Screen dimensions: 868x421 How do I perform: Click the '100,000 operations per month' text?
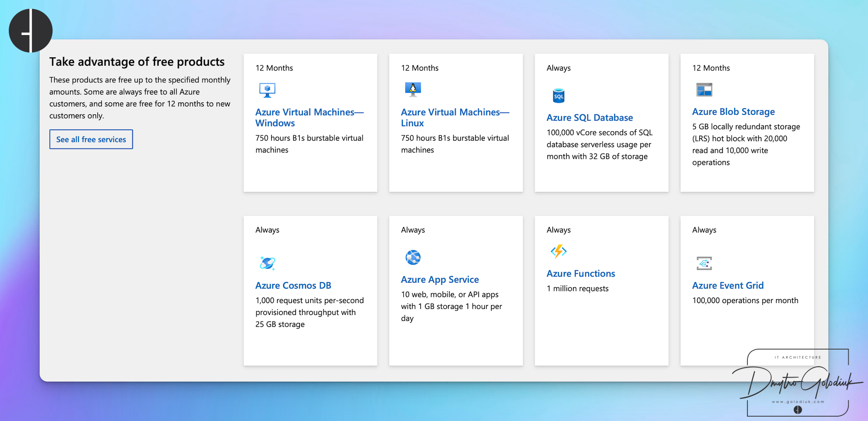745,301
